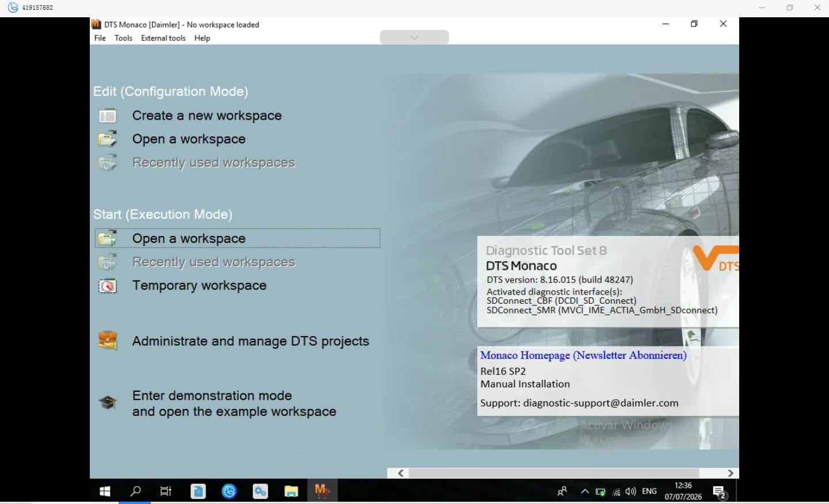Screen dimensions: 829x504
Task: Open the External tools menu
Action: coord(163,38)
